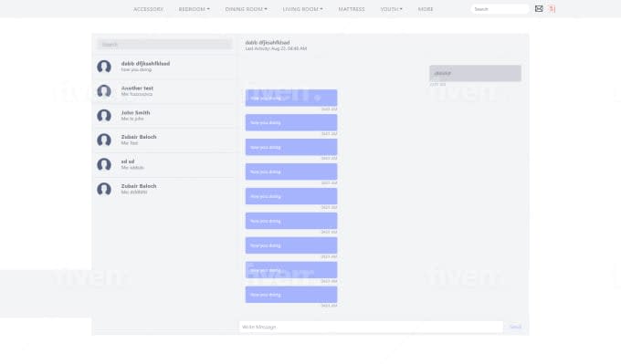This screenshot has width=621, height=364.
Task: Open the sd sd conversation
Action: click(x=164, y=164)
